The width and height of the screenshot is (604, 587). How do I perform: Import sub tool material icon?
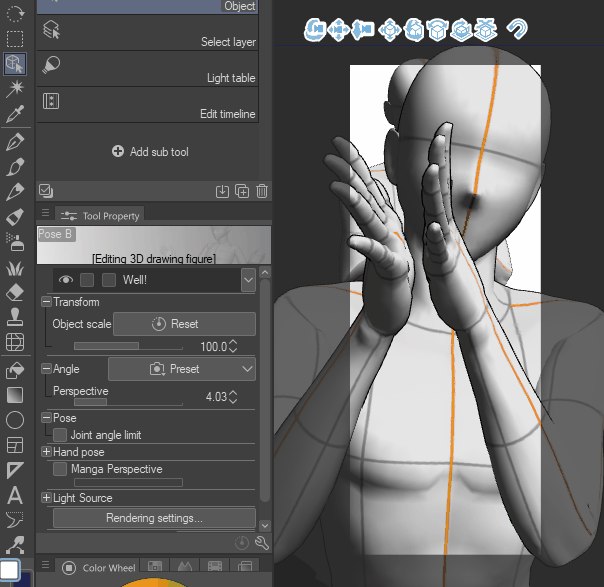click(222, 191)
